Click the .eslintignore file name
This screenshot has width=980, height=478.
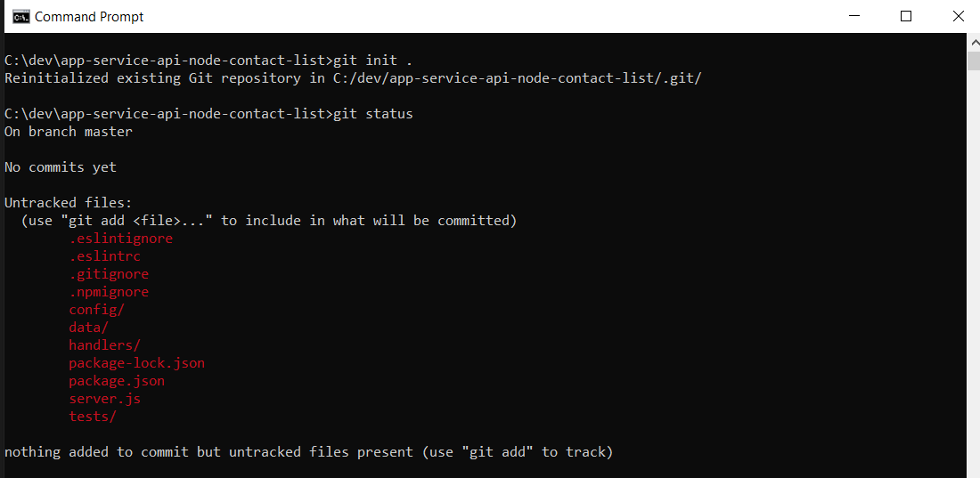(x=120, y=239)
